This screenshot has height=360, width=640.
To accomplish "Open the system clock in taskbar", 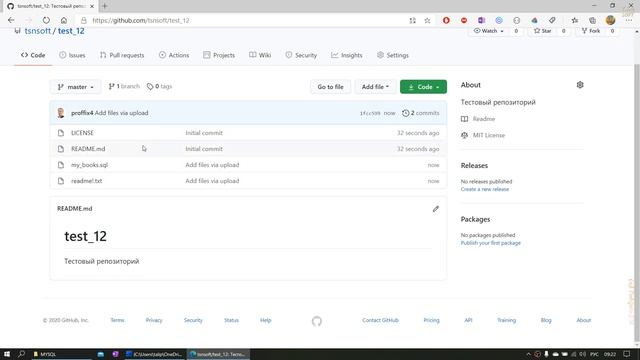I will 610,354.
